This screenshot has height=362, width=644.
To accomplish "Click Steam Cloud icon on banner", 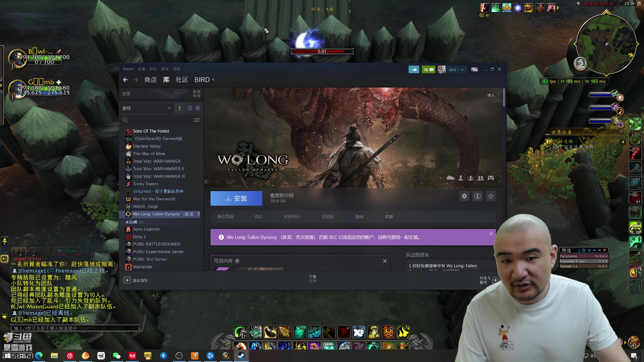I will click(x=450, y=178).
